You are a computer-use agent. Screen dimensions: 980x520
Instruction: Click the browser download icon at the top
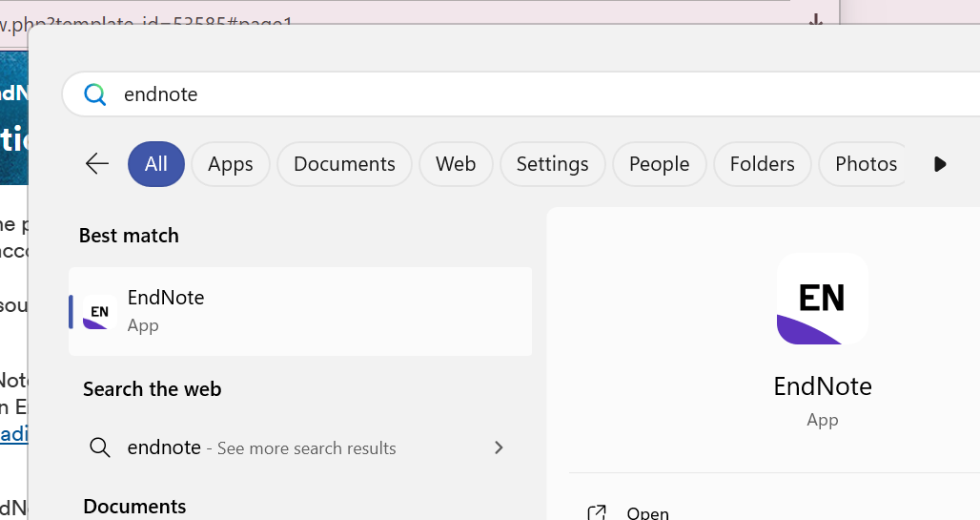click(x=815, y=21)
